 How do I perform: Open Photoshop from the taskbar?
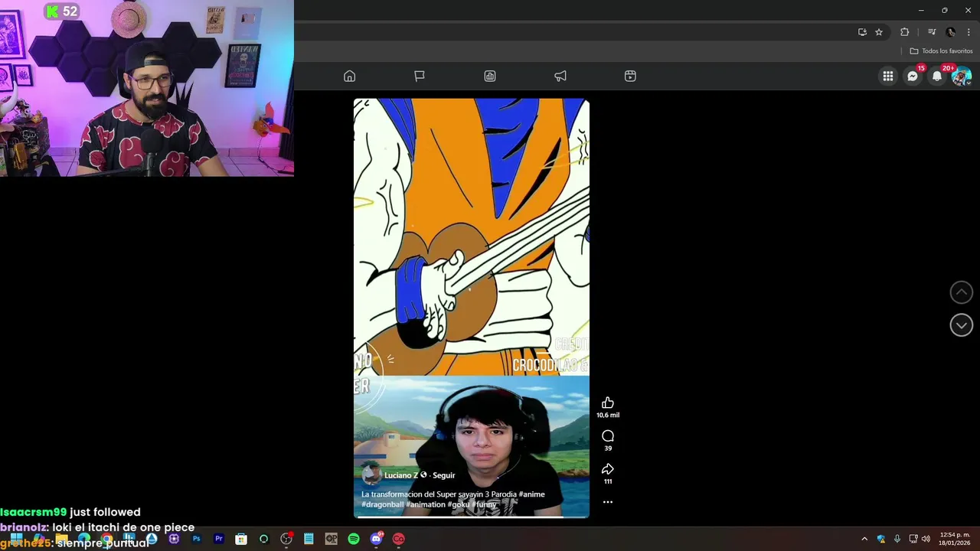(197, 539)
